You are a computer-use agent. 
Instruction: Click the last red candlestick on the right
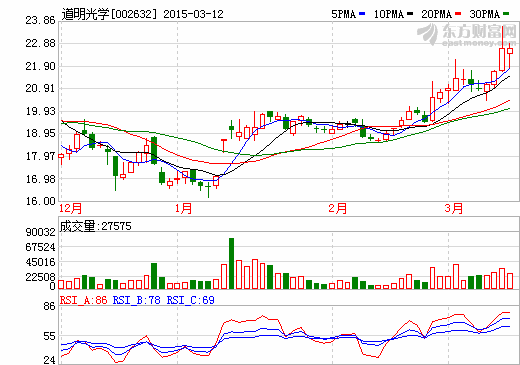coord(510,51)
